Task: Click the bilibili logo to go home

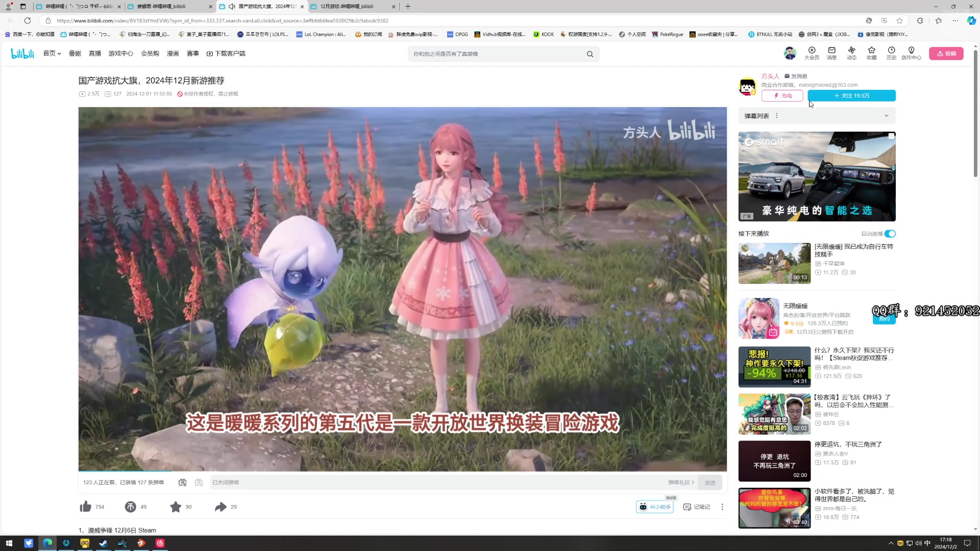Action: coord(22,54)
